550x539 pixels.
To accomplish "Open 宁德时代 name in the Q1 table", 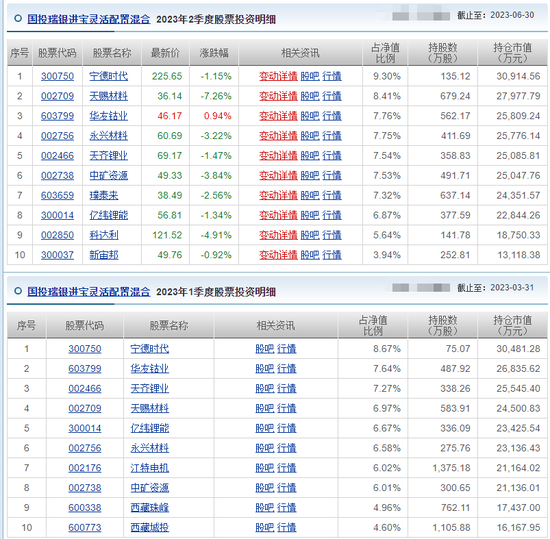I will [150, 349].
